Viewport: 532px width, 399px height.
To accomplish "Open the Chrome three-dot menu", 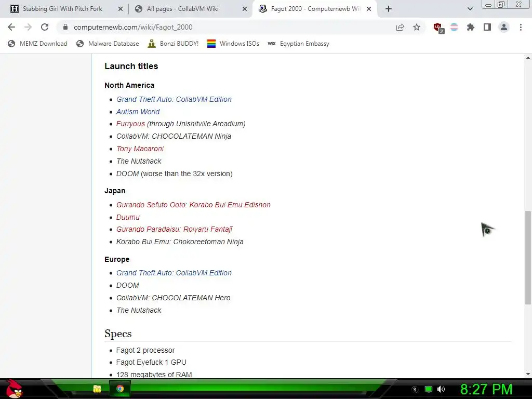I will click(521, 27).
